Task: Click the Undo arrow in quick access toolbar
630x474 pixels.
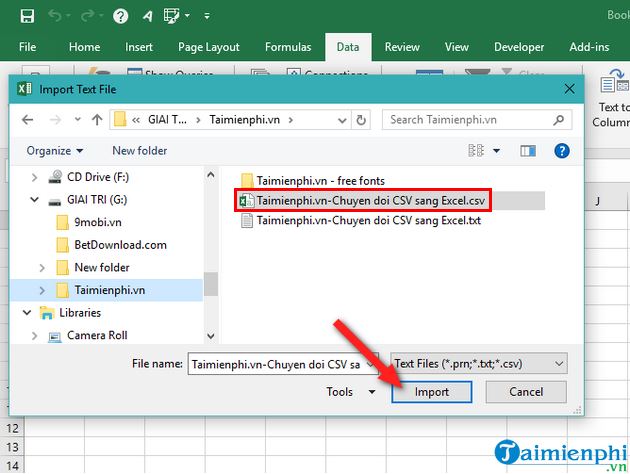Action: pyautogui.click(x=55, y=16)
